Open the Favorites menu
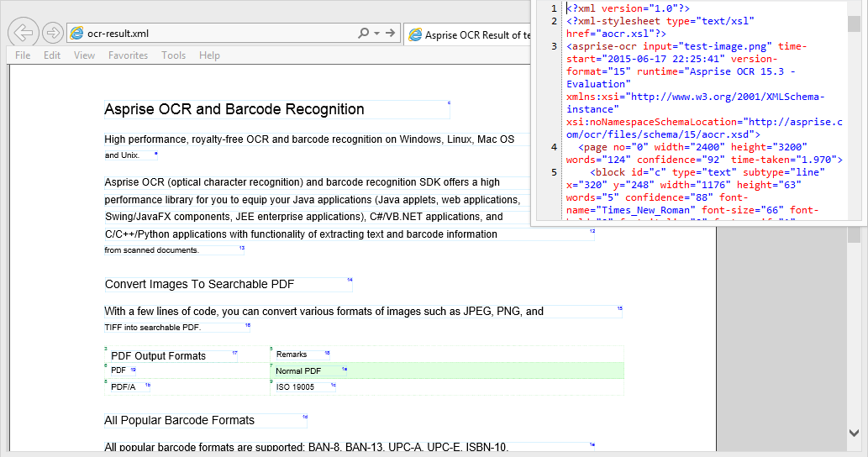The width and height of the screenshot is (868, 457). [128, 55]
